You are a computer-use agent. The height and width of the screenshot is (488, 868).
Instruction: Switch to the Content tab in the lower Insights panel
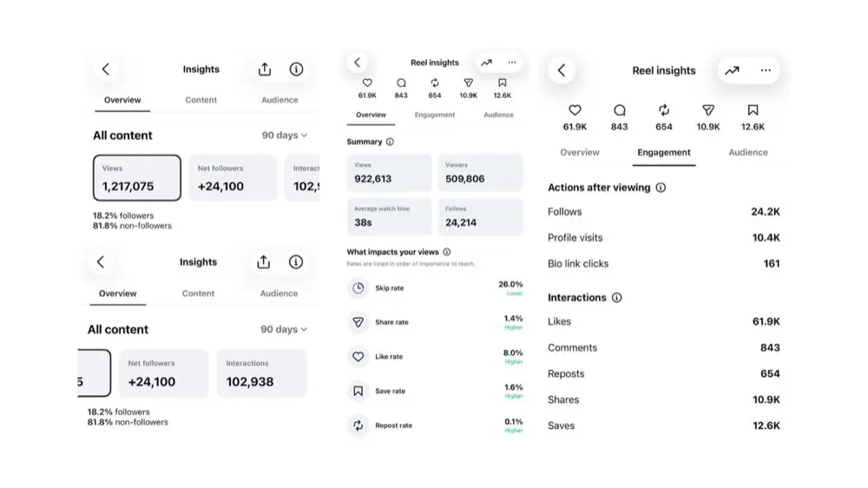[198, 293]
